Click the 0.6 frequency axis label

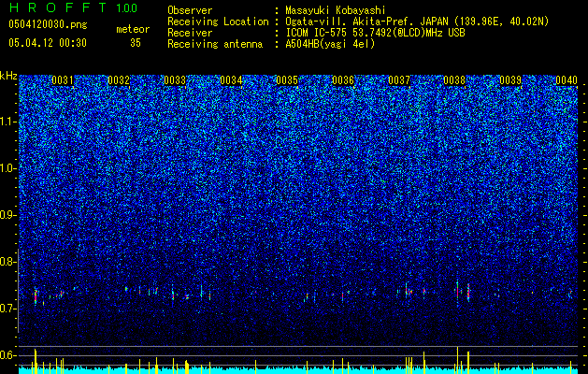tap(8, 355)
